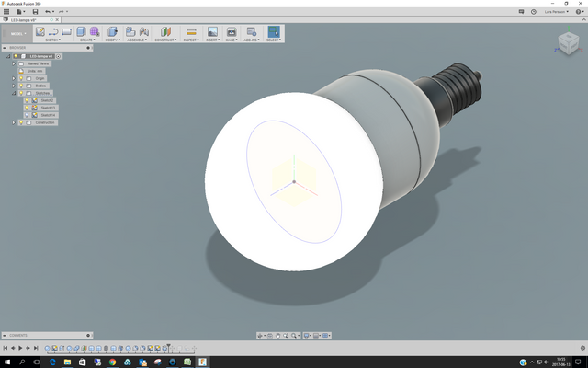
Task: Open the MAKE menu dropdown
Action: (232, 40)
